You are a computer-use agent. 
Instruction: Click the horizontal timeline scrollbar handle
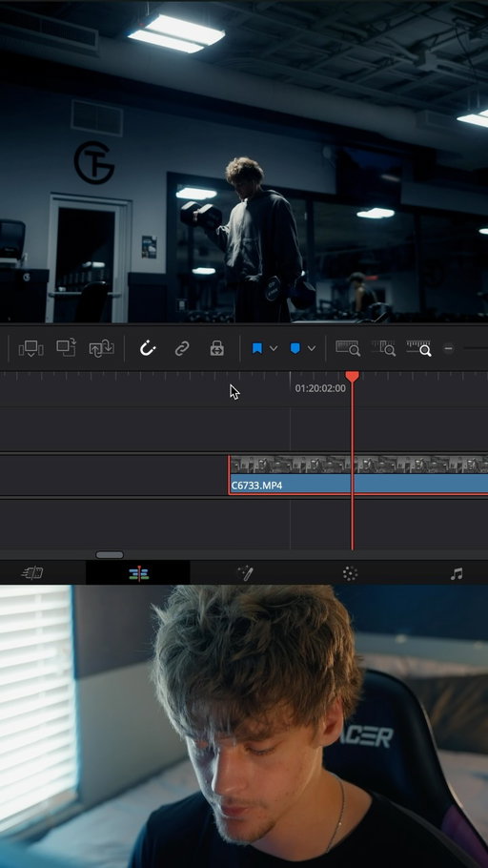click(110, 555)
